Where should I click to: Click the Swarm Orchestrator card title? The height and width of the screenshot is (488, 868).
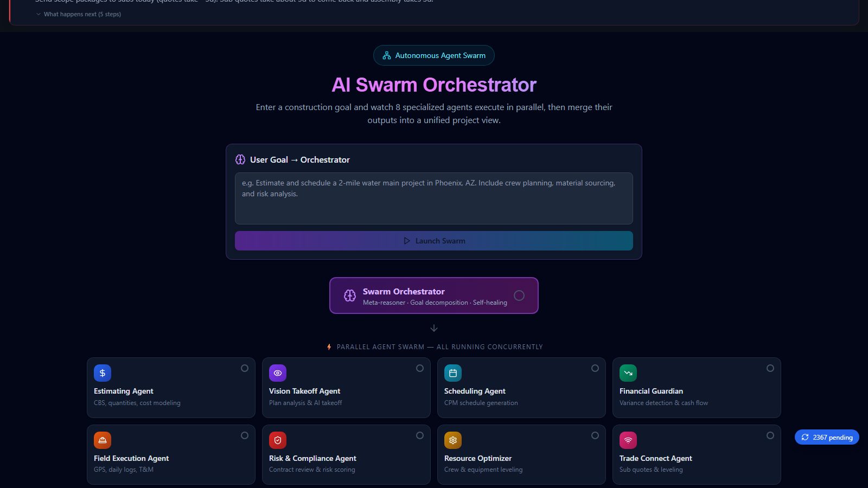coord(404,291)
